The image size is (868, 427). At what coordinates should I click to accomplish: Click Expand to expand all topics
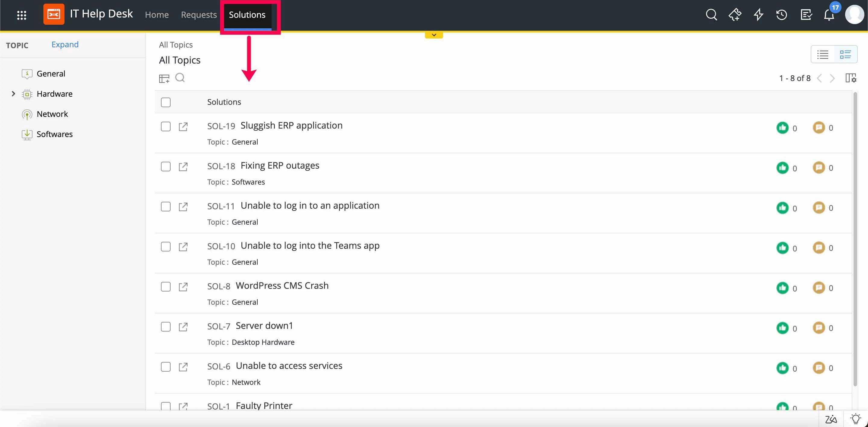tap(65, 44)
